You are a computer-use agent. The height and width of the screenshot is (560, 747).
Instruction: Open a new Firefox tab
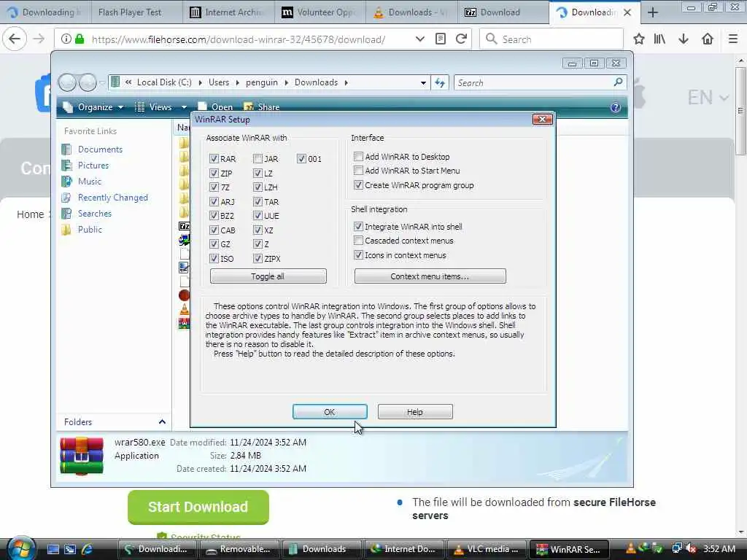click(x=653, y=12)
